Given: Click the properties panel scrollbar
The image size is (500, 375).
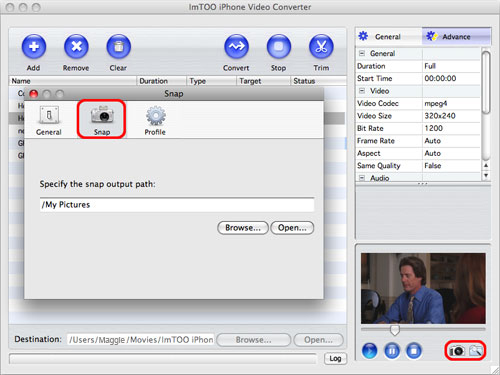Looking at the screenshot, I should [x=486, y=82].
